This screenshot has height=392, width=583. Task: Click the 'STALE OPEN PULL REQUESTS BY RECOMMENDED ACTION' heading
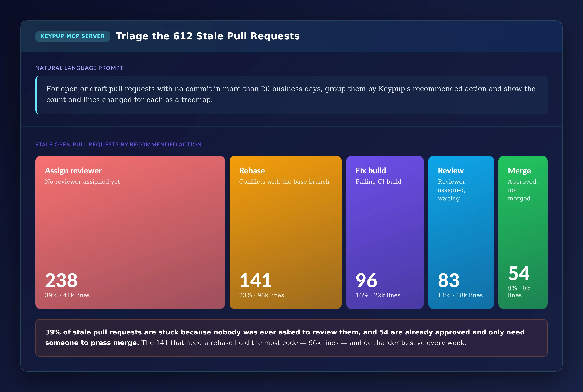click(118, 144)
